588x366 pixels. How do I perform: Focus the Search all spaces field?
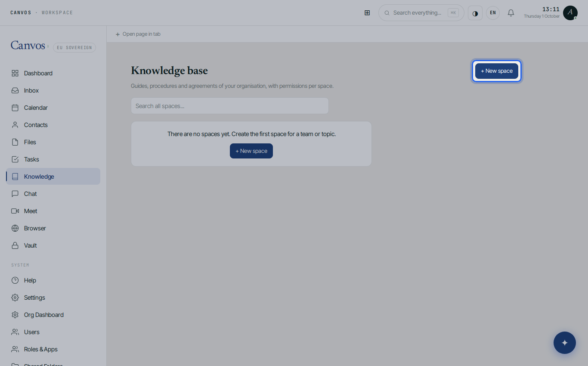pos(230,106)
